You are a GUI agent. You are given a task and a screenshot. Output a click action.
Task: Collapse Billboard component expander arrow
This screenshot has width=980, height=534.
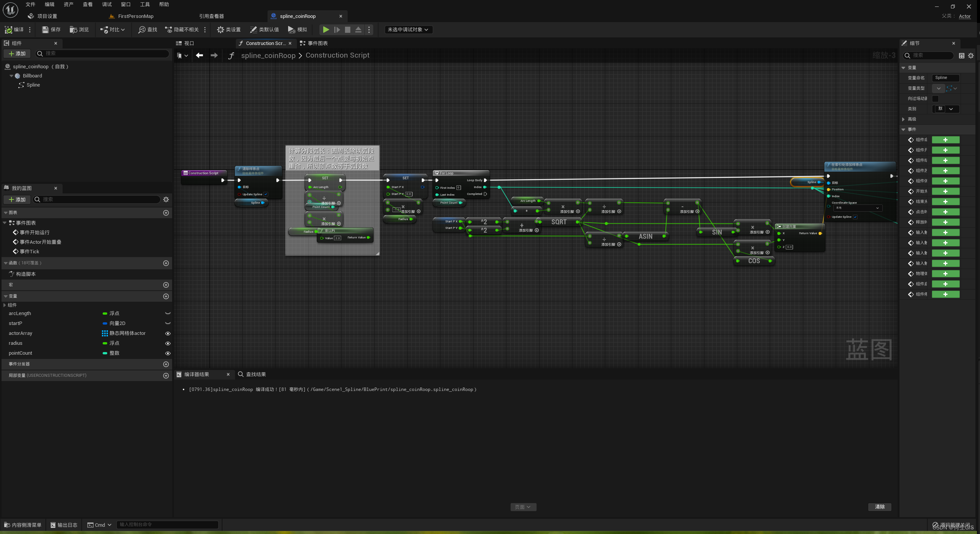pyautogui.click(x=11, y=76)
